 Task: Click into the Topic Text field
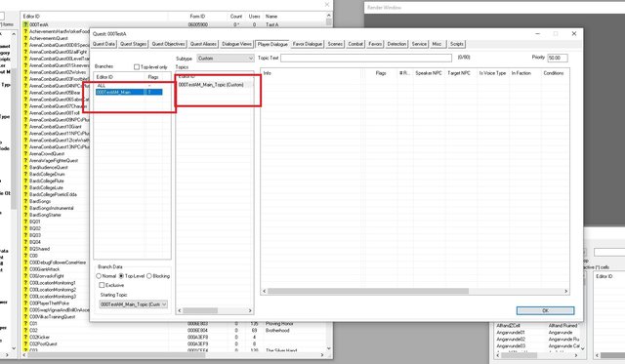[366, 59]
